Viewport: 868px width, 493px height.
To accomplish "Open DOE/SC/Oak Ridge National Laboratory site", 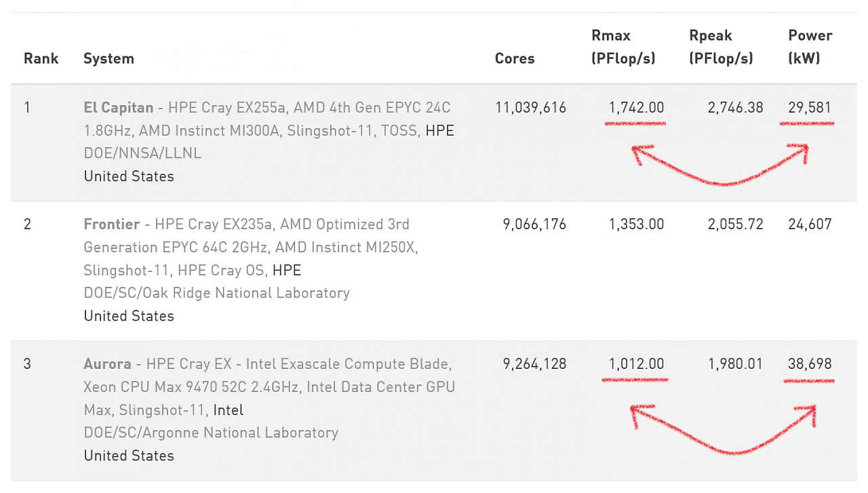I will [217, 293].
